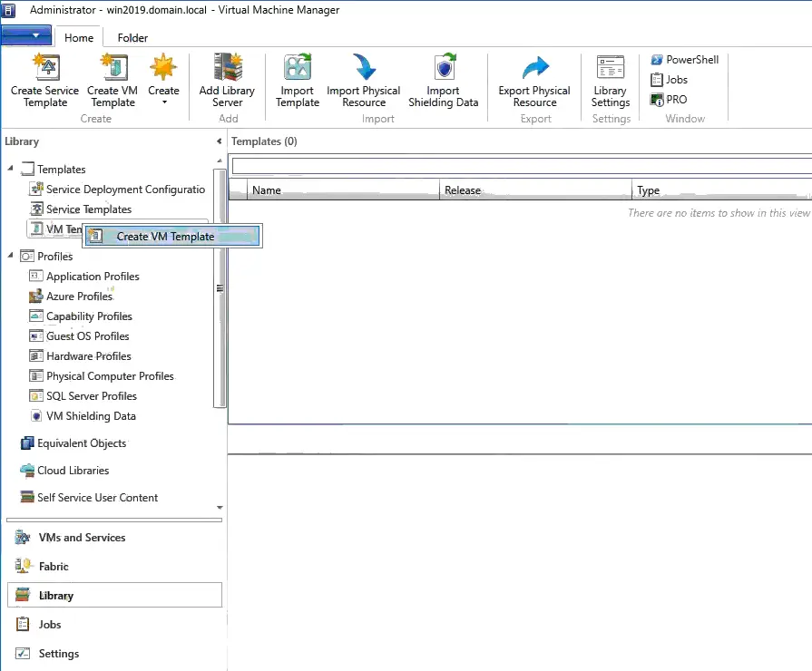Go to the Settings workspace
This screenshot has height=671, width=812.
point(115,654)
